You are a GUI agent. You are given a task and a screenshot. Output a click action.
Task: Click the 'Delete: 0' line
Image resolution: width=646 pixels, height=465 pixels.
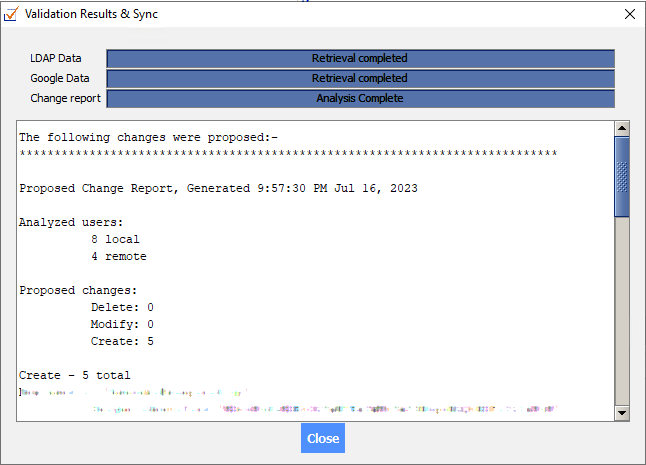(122, 307)
